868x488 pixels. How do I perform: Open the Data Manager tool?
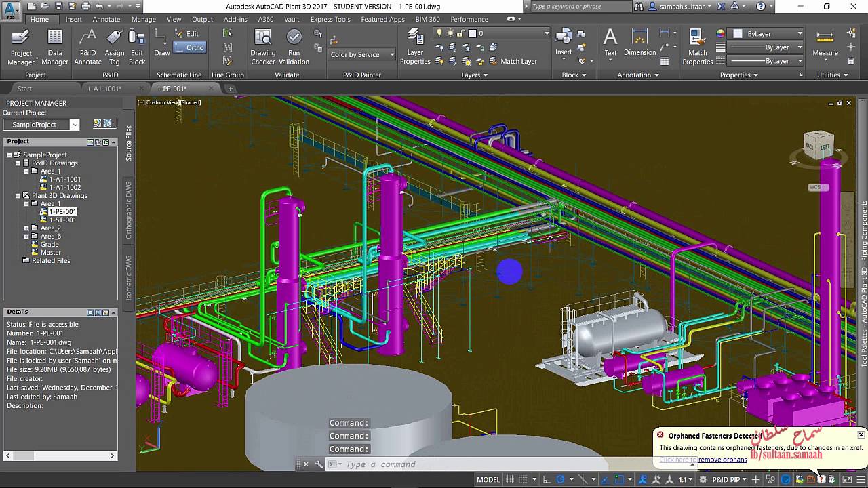point(55,47)
